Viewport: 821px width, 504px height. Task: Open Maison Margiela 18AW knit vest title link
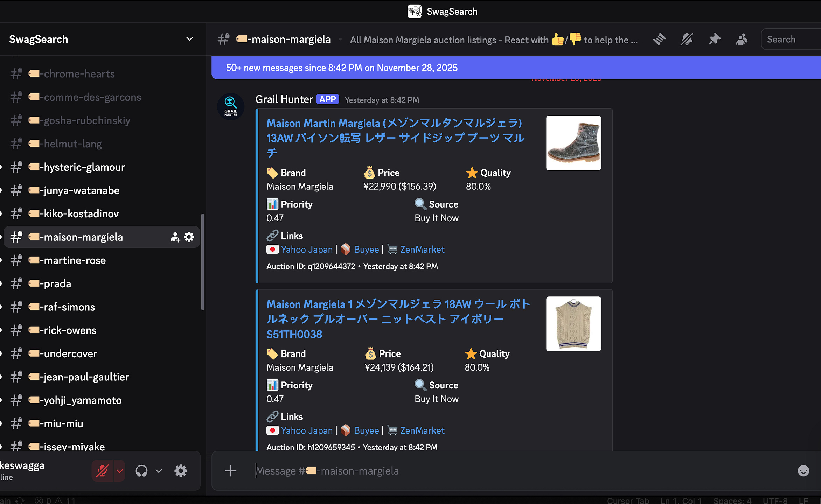coord(398,319)
